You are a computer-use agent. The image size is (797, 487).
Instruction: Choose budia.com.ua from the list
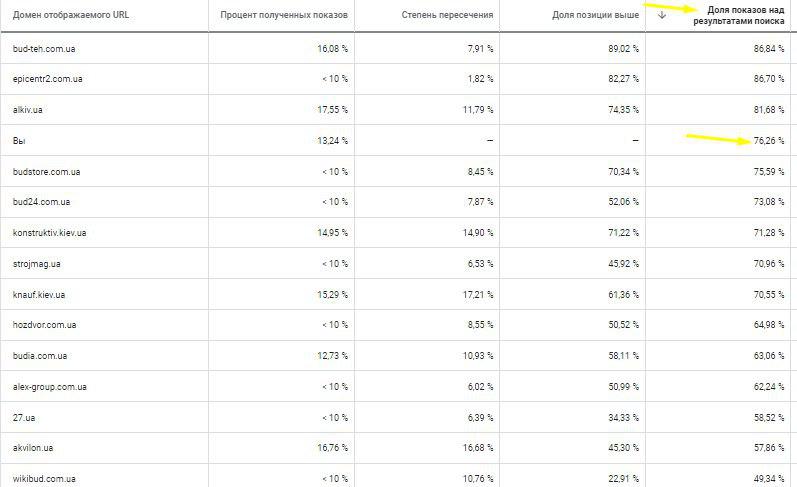pyautogui.click(x=40, y=356)
